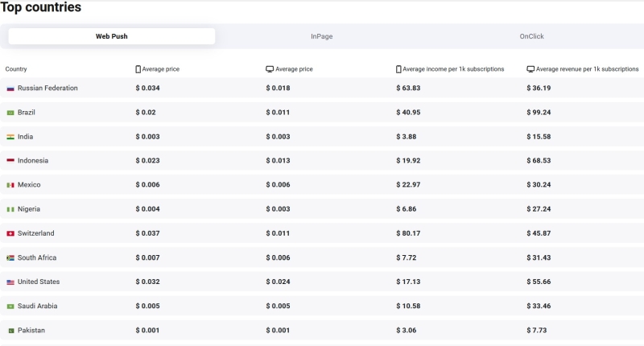644x346 pixels.
Task: Select the Mexico country name
Action: (x=29, y=185)
